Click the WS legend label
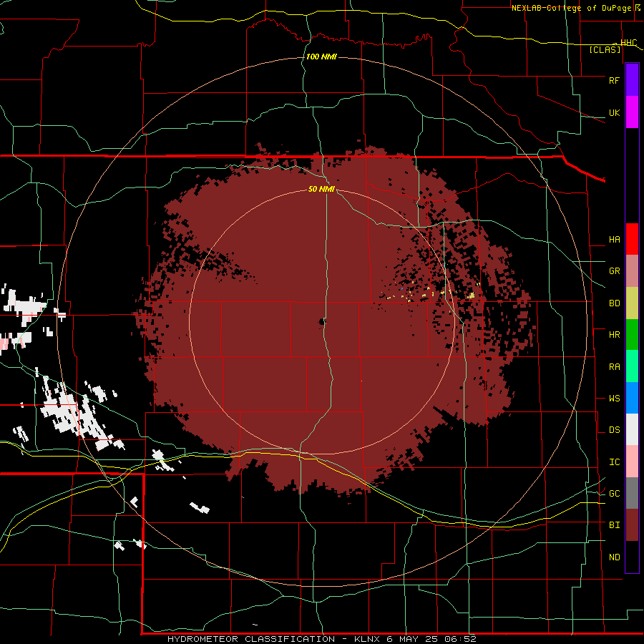Image resolution: width=644 pixels, height=644 pixels. click(614, 398)
